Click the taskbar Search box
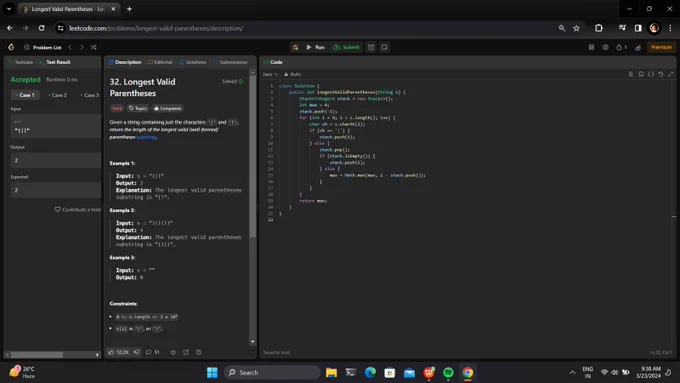The width and height of the screenshot is (680, 383). point(272,373)
